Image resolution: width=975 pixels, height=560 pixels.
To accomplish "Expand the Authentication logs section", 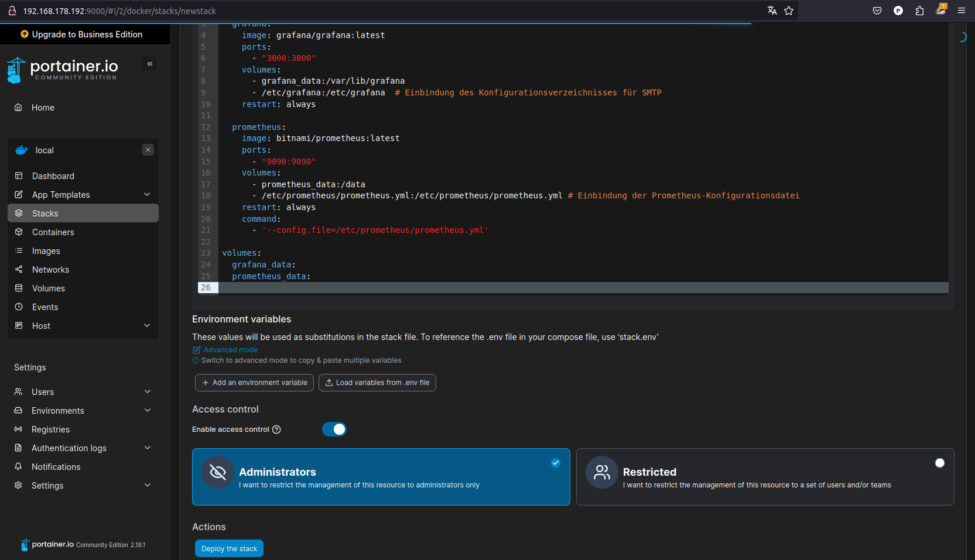I will pos(148,448).
